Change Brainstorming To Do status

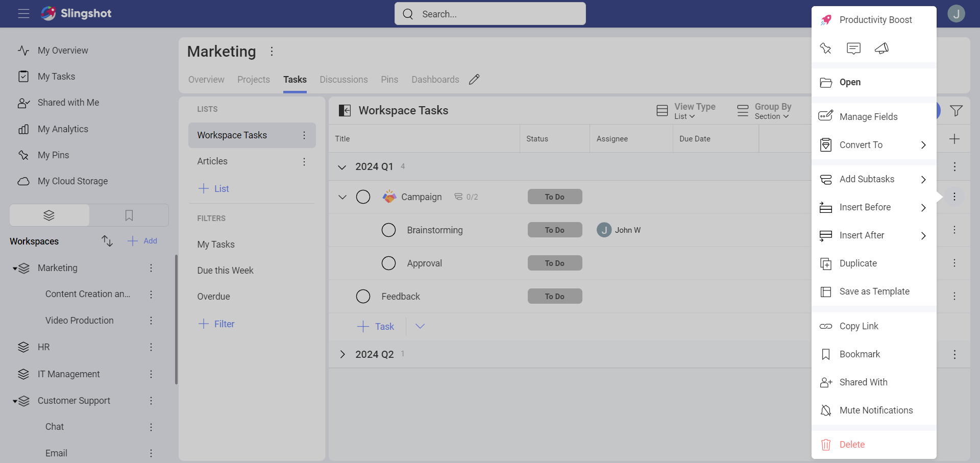coord(555,230)
